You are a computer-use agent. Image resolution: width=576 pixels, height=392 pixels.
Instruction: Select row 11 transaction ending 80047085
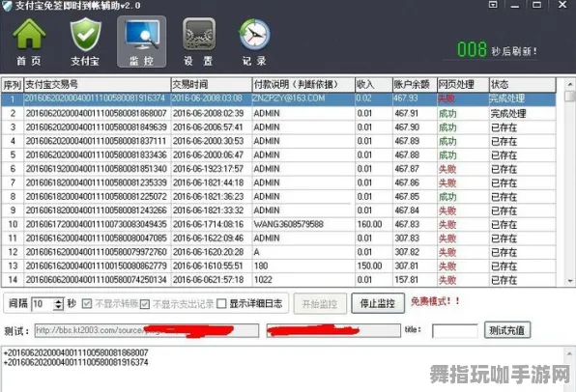click(x=278, y=238)
